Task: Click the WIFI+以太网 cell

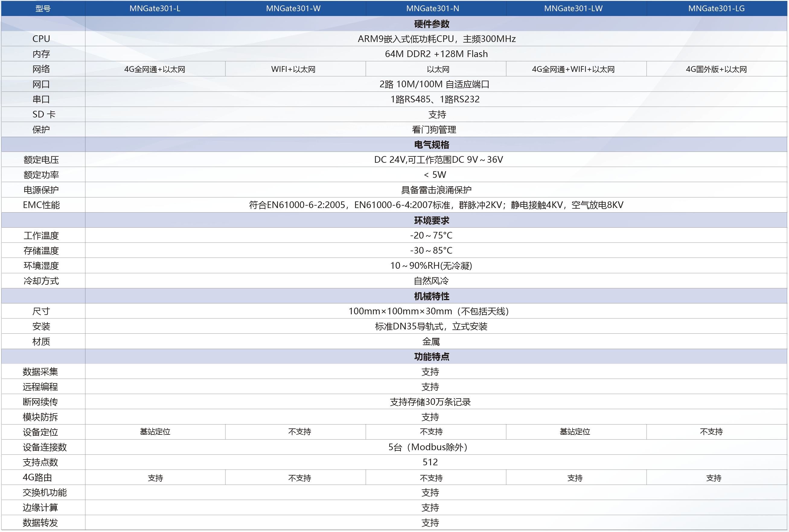Action: (296, 69)
